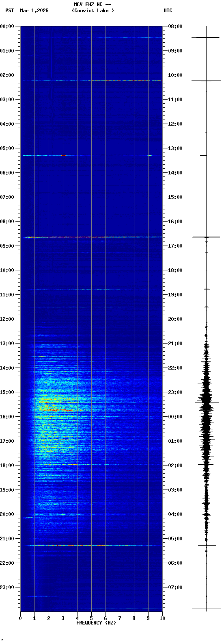Click the 'UTC' timezone label
The height and width of the screenshot is (644, 224).
pos(168,11)
